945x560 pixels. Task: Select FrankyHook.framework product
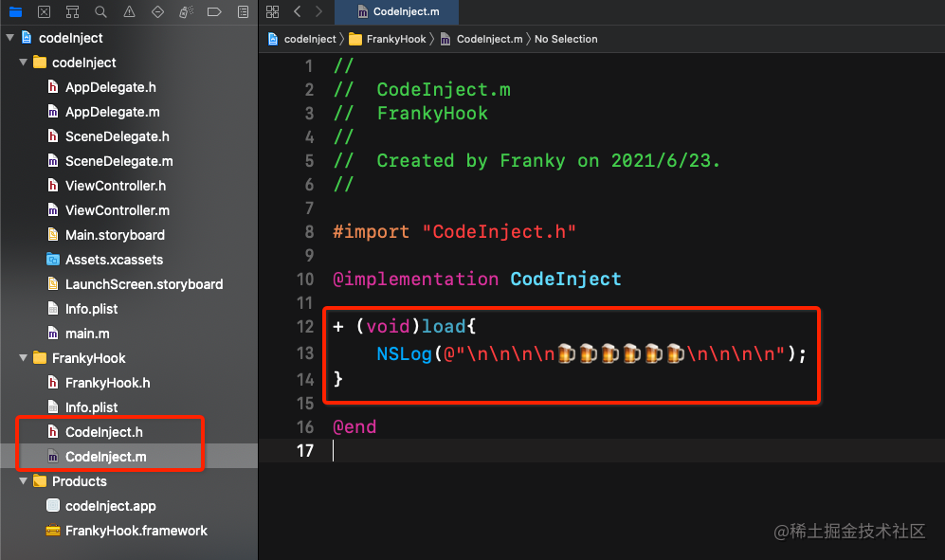pyautogui.click(x=136, y=531)
